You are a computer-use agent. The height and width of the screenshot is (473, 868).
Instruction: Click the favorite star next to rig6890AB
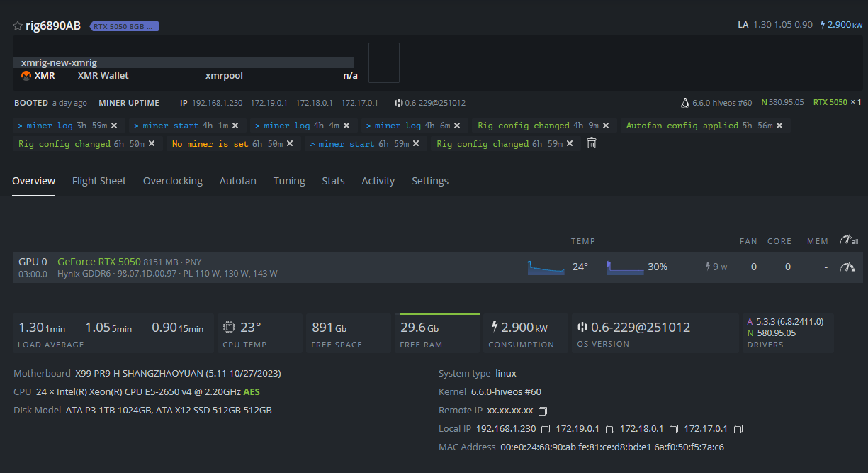[18, 26]
